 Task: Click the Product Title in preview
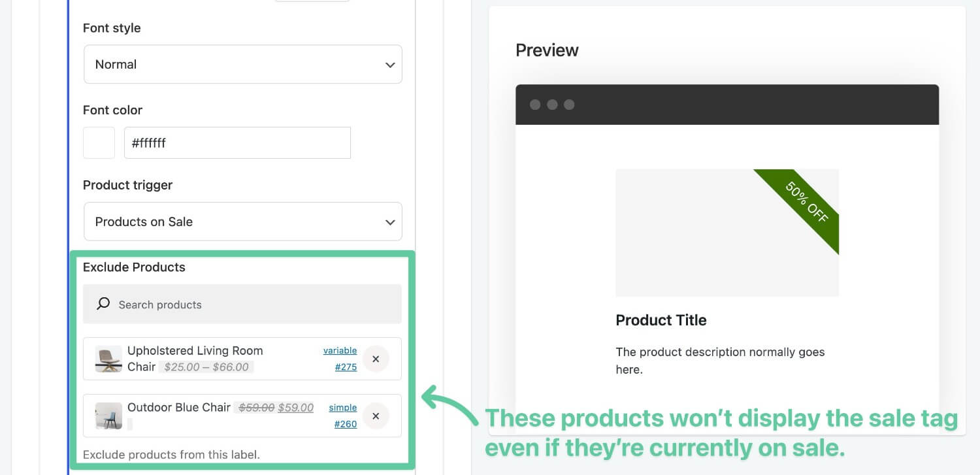pos(661,320)
